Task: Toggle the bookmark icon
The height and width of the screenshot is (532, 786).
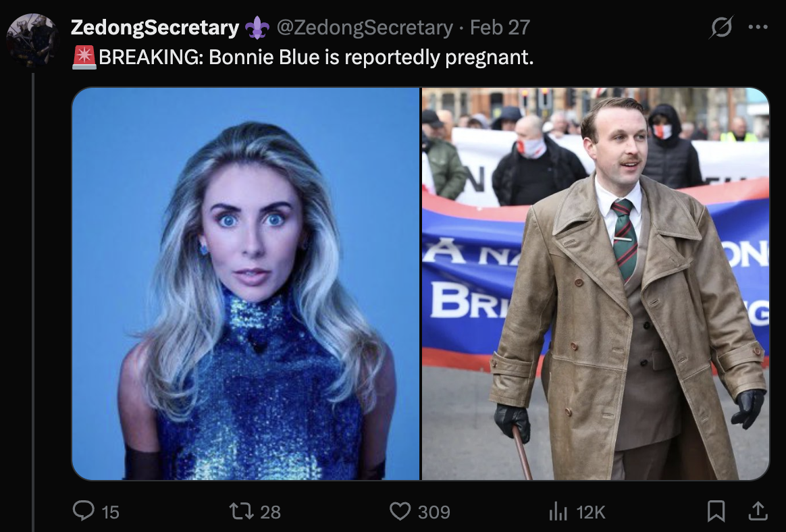Action: tap(716, 511)
